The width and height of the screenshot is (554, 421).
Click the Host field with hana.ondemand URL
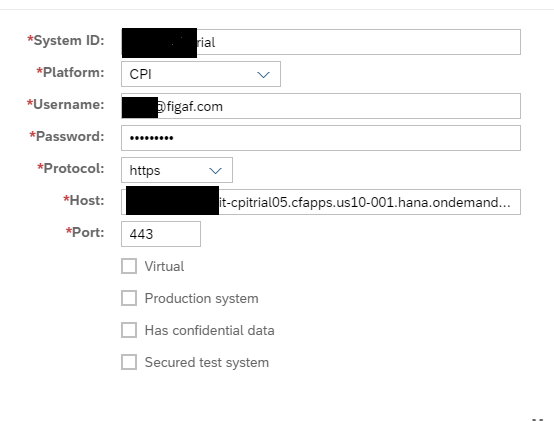point(321,202)
